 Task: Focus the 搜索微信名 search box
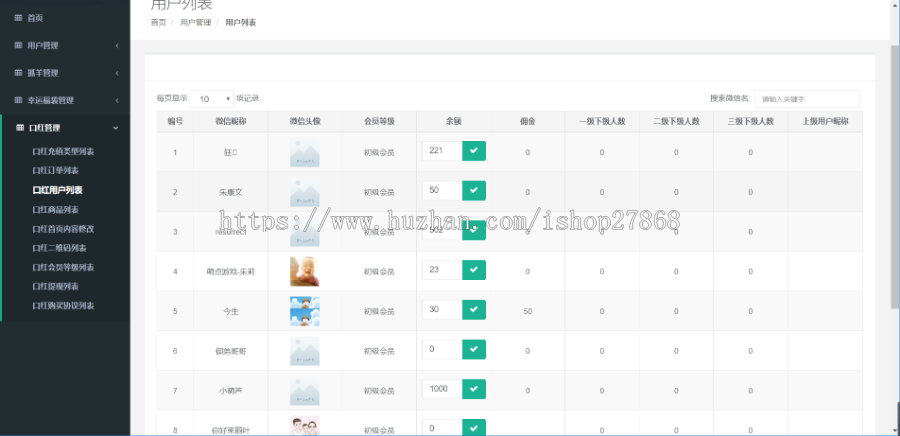[x=807, y=99]
